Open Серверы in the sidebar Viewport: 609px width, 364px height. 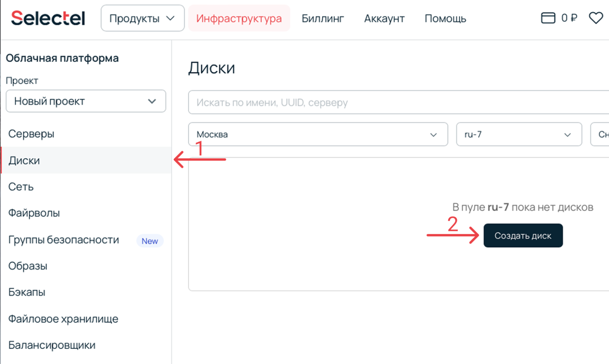tap(31, 134)
